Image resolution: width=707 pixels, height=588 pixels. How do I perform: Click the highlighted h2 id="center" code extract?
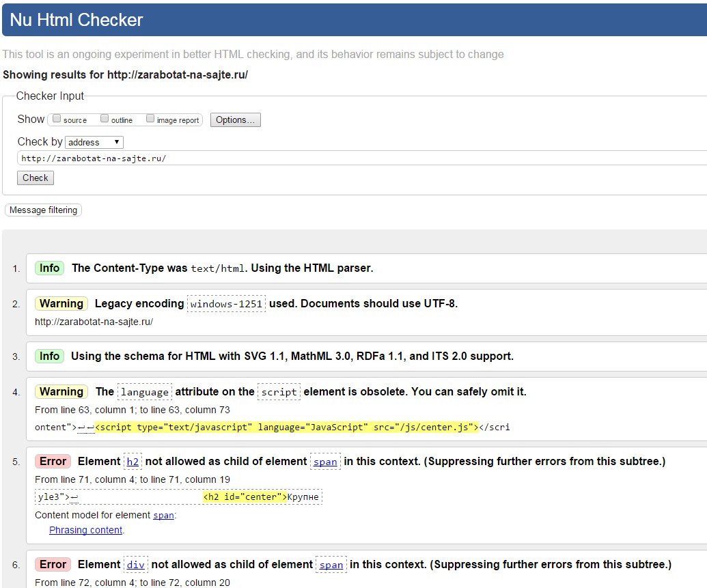tap(245, 497)
